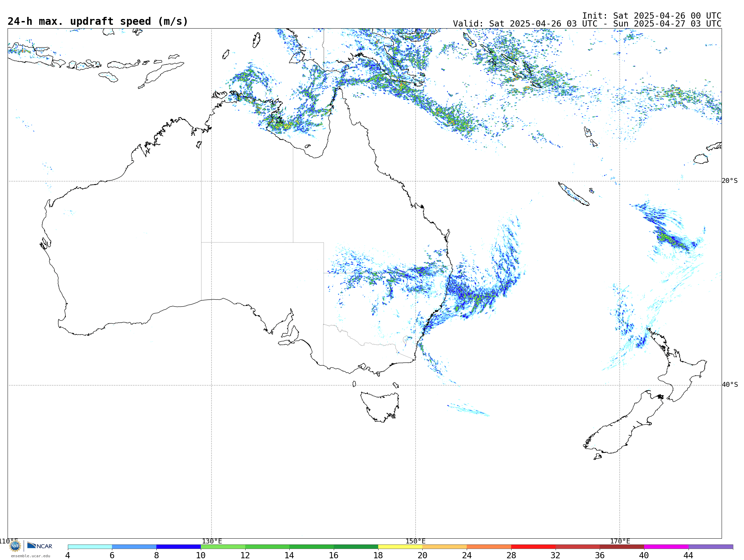
Task: Click the '20°S' latitude label
Action: [x=730, y=181]
